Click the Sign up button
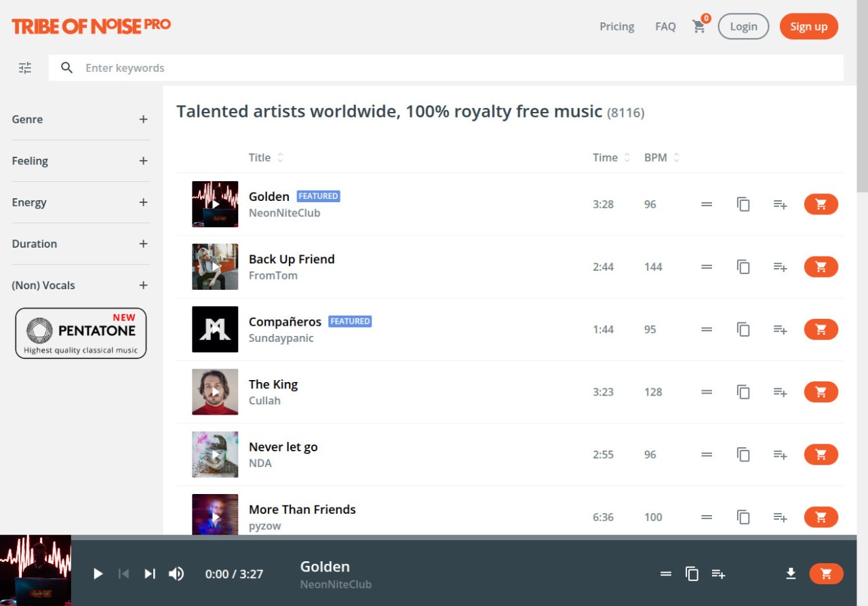This screenshot has width=868, height=606. click(808, 26)
